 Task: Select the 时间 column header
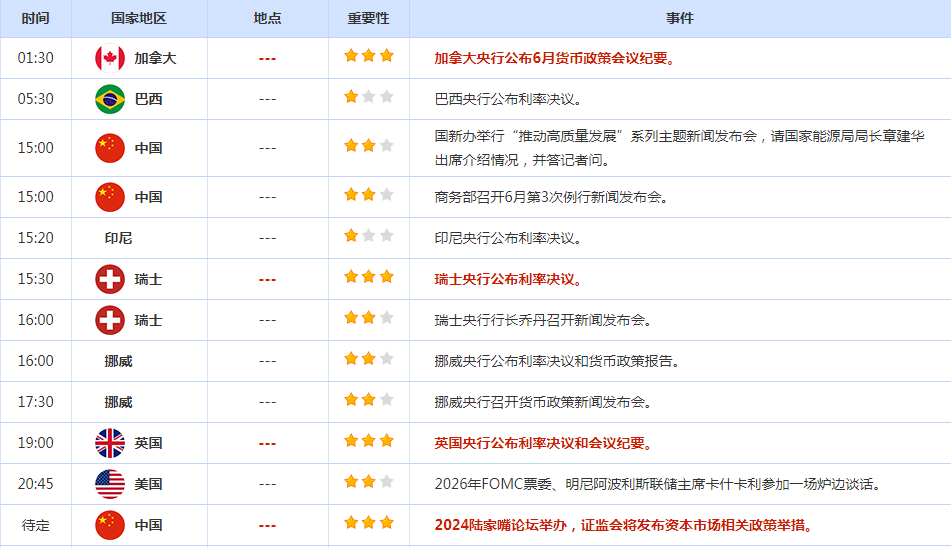(35, 19)
